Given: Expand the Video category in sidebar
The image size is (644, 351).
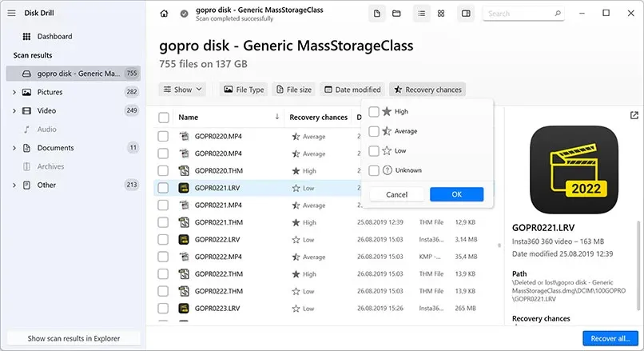Looking at the screenshot, I should point(14,110).
